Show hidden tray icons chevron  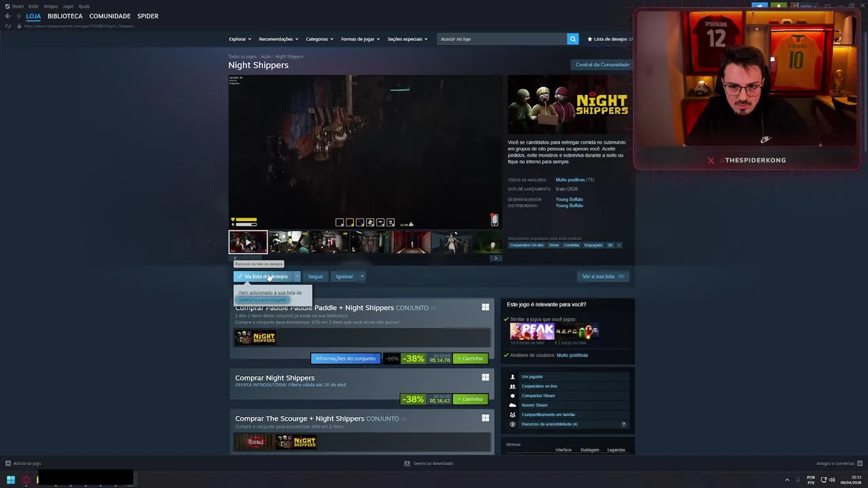pos(787,480)
